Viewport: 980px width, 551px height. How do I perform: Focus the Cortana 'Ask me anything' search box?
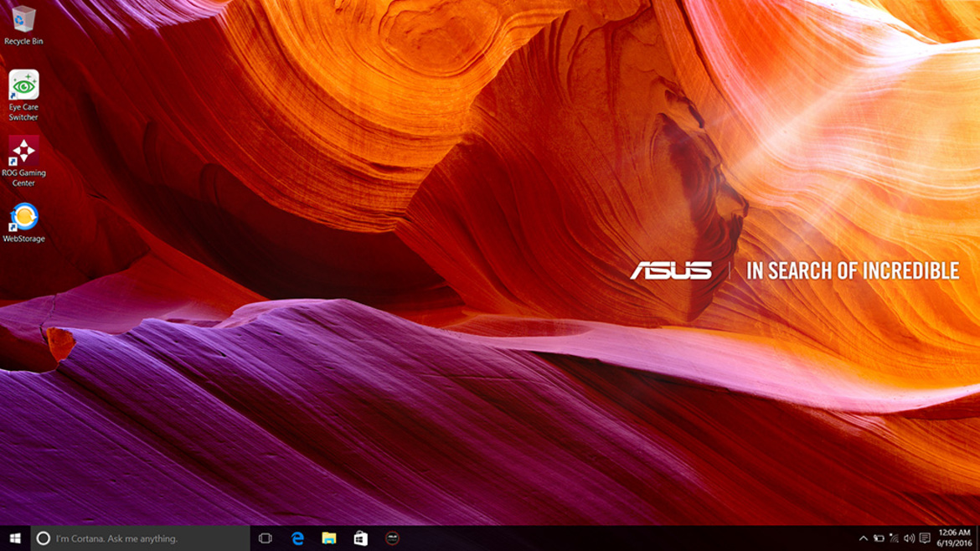click(x=140, y=538)
